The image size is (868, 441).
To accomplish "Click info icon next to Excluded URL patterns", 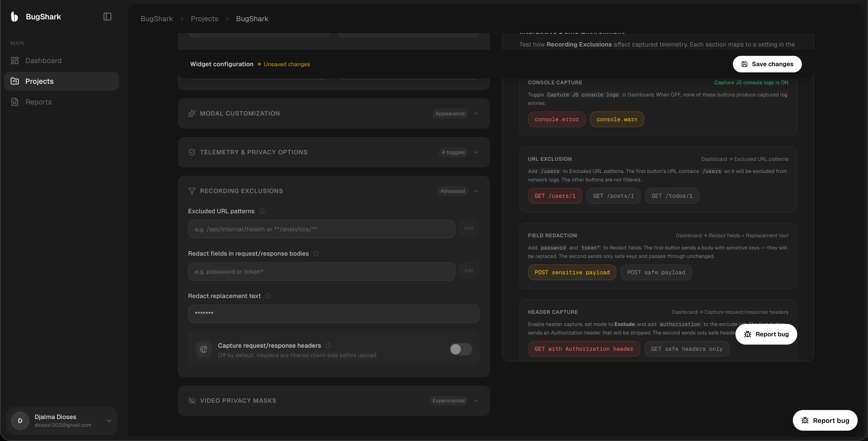I will (x=262, y=211).
